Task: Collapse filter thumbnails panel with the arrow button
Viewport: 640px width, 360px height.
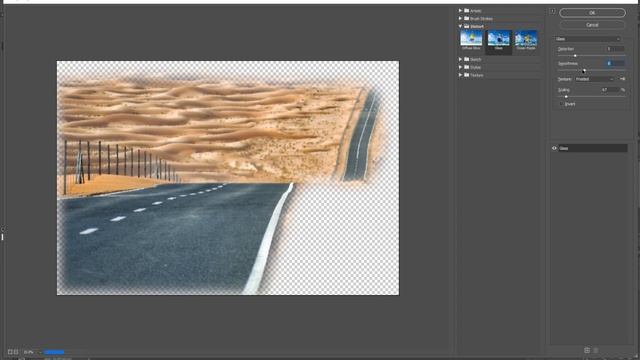Action: pyautogui.click(x=552, y=11)
